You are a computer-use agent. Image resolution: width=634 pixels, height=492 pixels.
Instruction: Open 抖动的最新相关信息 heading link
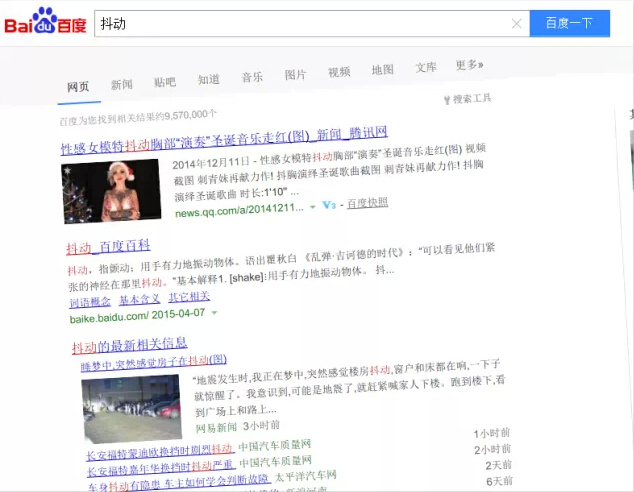point(129,346)
